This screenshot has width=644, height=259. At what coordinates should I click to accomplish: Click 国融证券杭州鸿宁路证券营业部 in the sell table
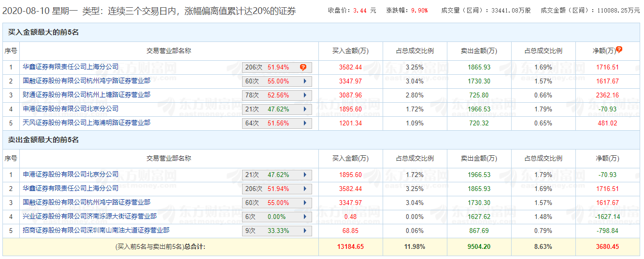(x=86, y=203)
